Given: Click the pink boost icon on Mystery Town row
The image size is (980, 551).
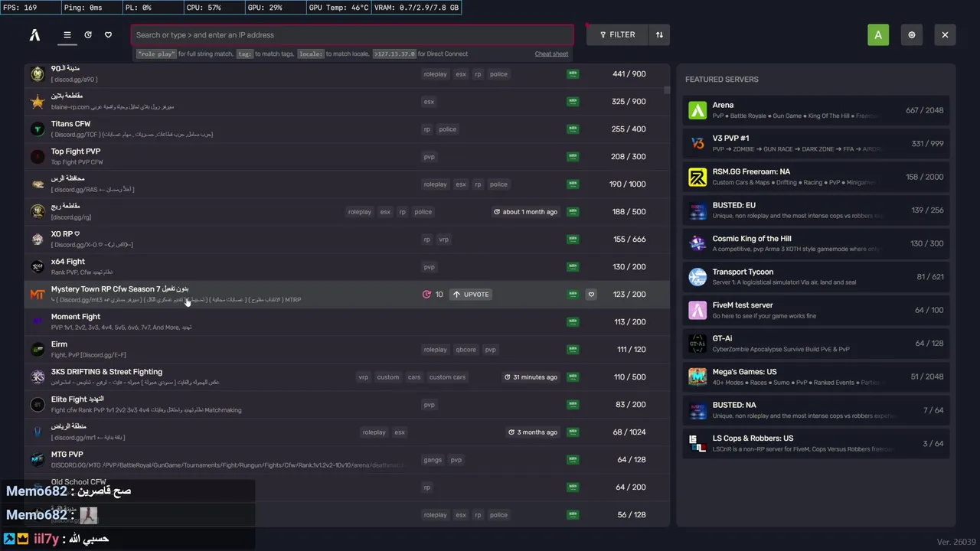Looking at the screenshot, I should [426, 294].
